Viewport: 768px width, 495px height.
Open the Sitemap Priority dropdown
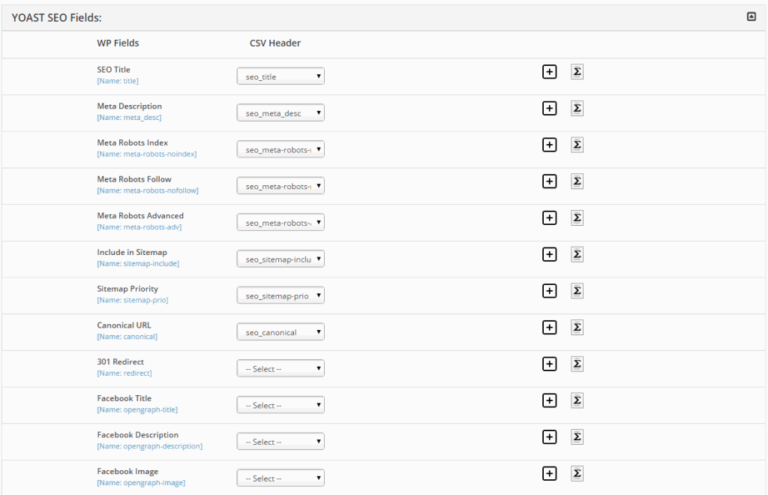click(x=281, y=296)
